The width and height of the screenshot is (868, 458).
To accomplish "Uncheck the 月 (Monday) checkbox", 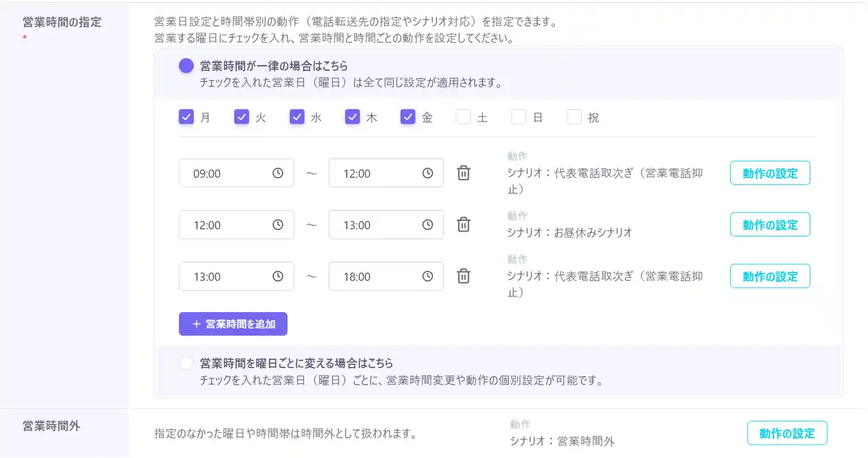I will [186, 117].
